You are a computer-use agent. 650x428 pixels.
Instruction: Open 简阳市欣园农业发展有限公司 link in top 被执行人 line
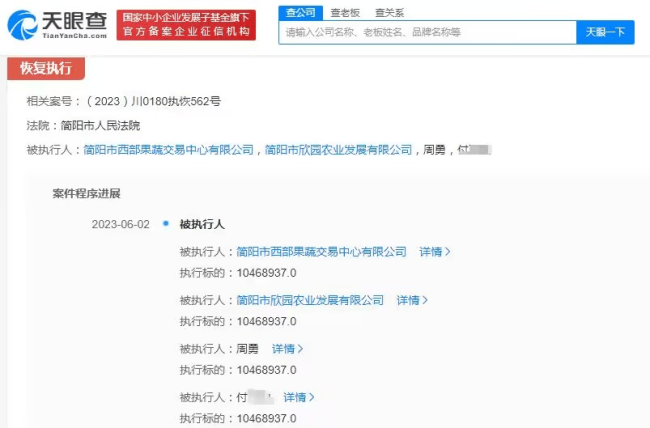click(338, 150)
